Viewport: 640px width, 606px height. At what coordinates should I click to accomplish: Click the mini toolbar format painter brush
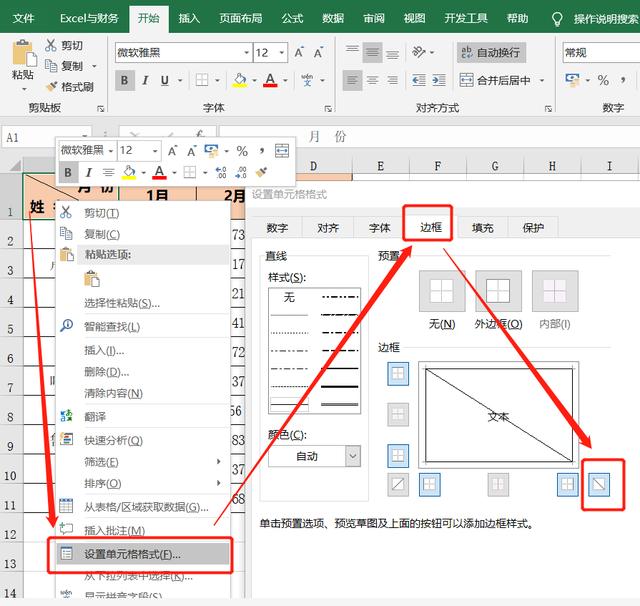pyautogui.click(x=261, y=172)
